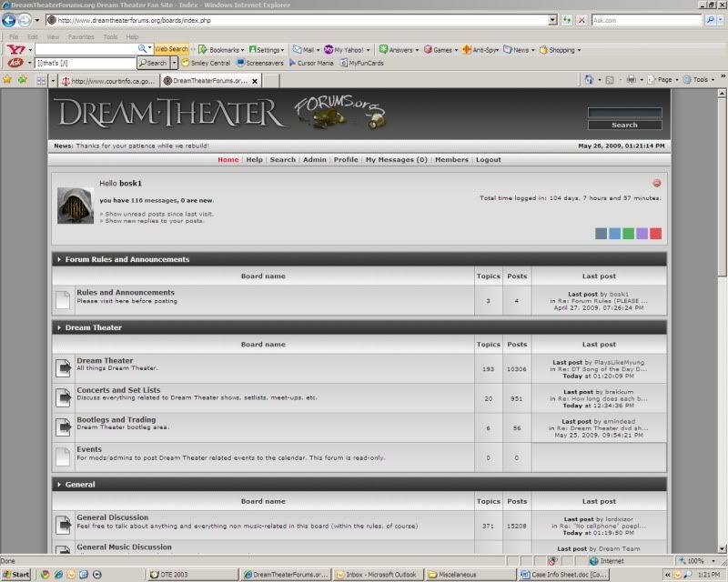Open Screensavers from the Ask toolbar
728x582 pixels.
click(x=260, y=63)
